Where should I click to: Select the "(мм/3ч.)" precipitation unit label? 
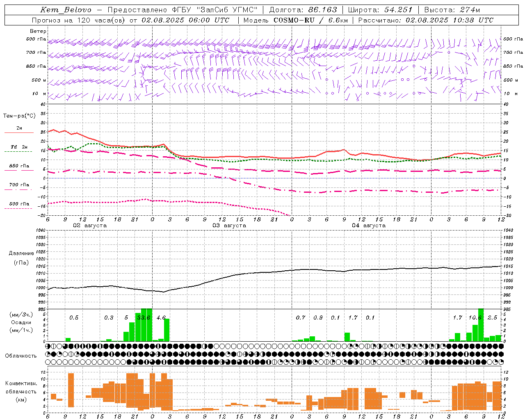coord(21,315)
